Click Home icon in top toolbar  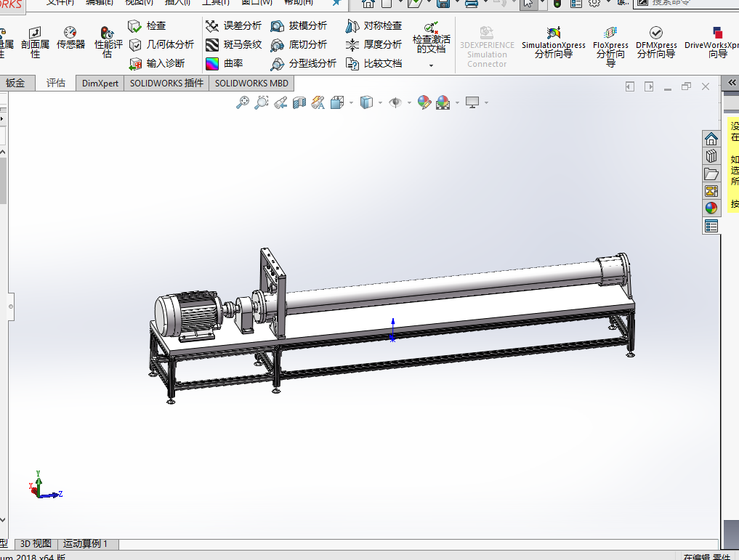point(368,4)
